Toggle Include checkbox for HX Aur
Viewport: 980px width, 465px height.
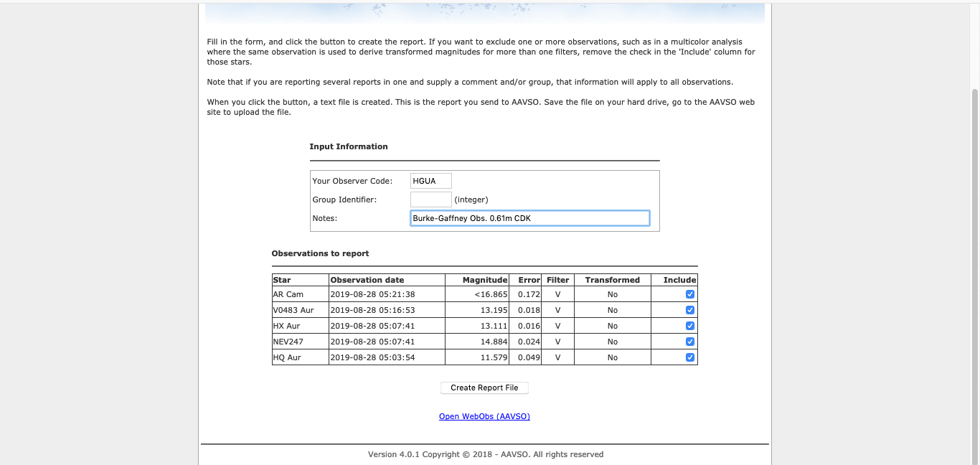(689, 326)
